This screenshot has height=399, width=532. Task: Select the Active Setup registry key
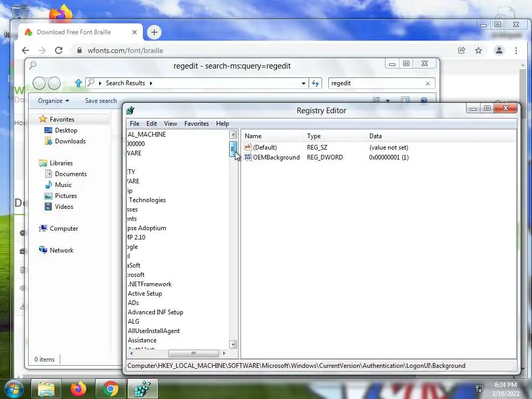click(x=145, y=294)
